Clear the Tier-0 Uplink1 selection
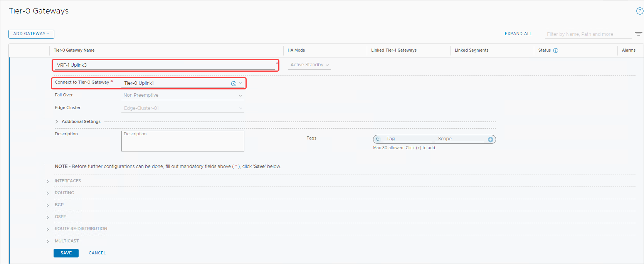 click(234, 84)
